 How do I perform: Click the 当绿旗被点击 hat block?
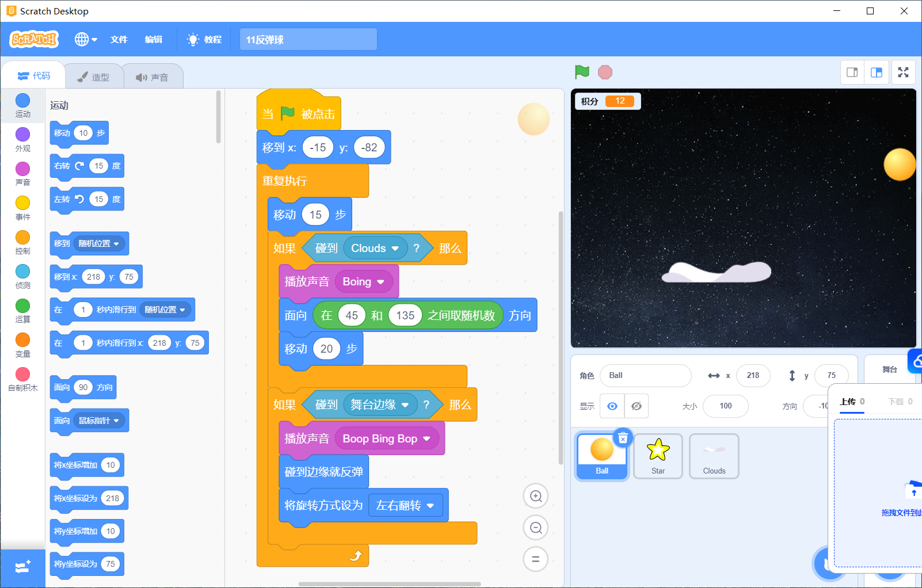[x=298, y=111]
